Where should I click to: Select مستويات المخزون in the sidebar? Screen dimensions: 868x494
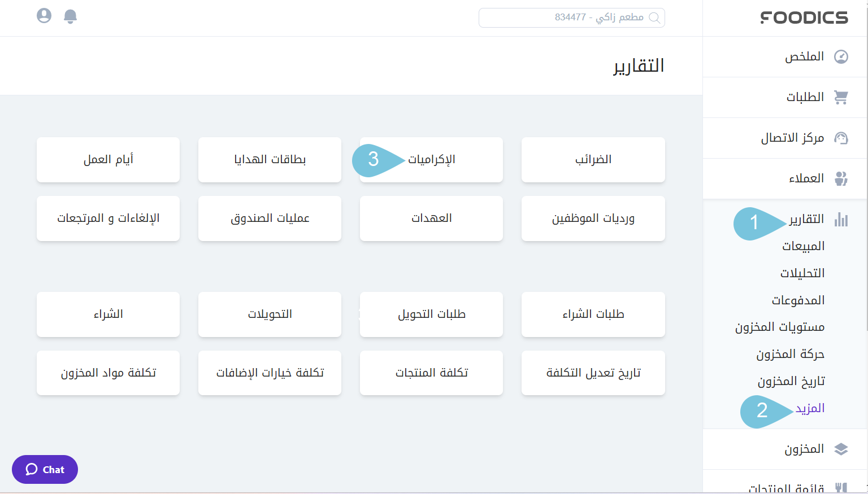click(780, 327)
